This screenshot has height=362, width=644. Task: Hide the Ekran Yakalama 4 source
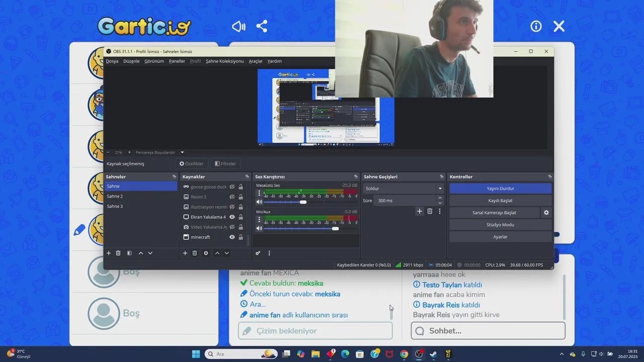click(x=232, y=217)
